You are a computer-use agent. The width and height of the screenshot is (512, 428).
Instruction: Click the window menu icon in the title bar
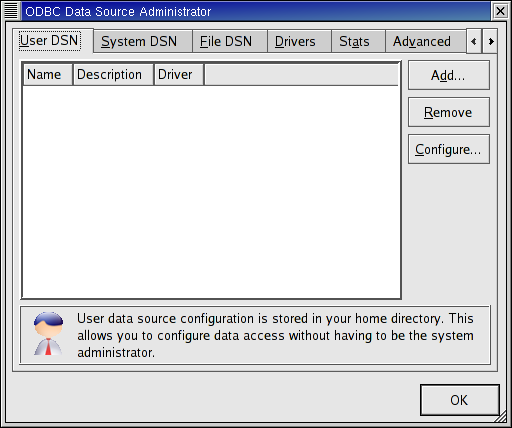point(11,11)
